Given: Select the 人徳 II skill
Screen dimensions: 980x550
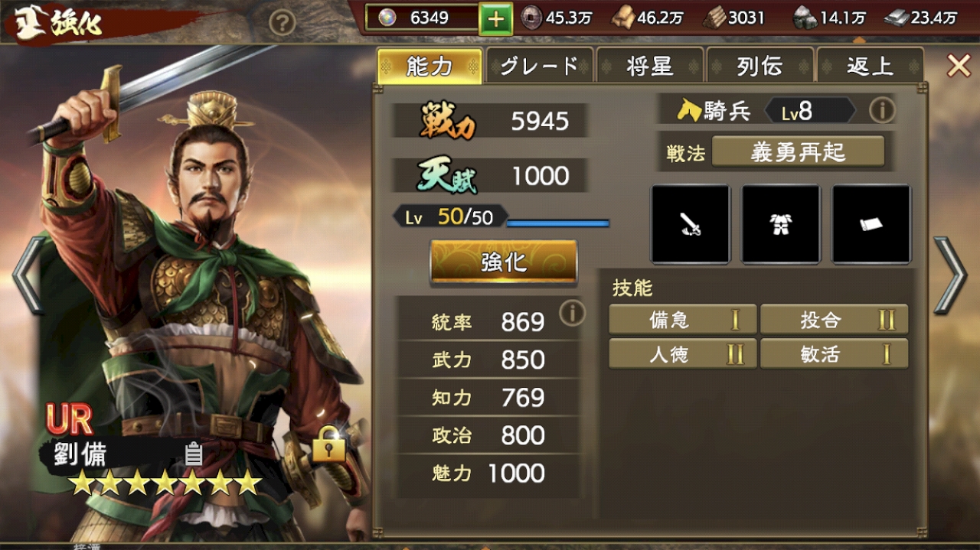Looking at the screenshot, I should (683, 354).
